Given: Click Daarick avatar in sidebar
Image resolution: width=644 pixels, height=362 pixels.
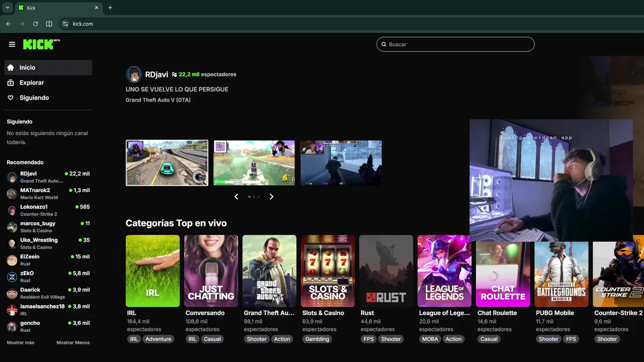Looking at the screenshot, I should 12,293.
